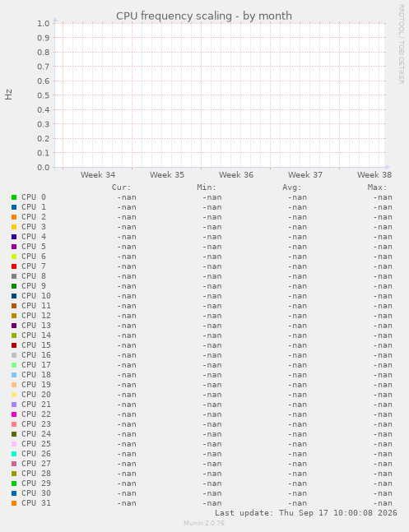The width and height of the screenshot is (409, 532).
Task: Click the 'CPU 30' legend label
Action: pos(36,493)
